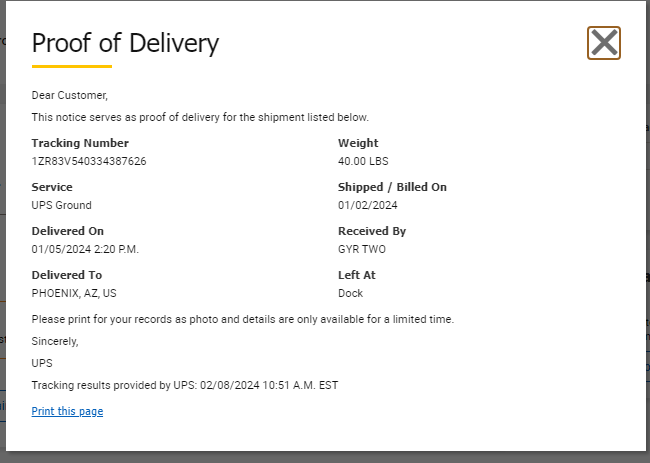Click the Shipped / Billed On label

[392, 187]
